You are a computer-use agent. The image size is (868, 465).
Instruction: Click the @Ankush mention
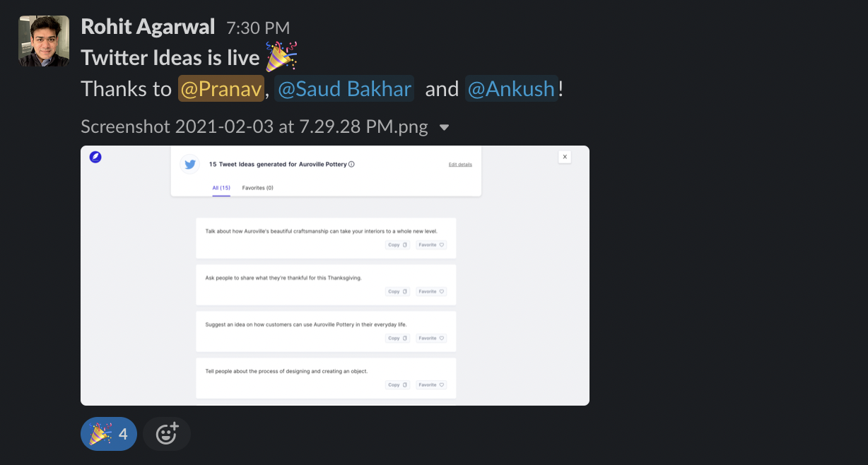[x=512, y=89]
